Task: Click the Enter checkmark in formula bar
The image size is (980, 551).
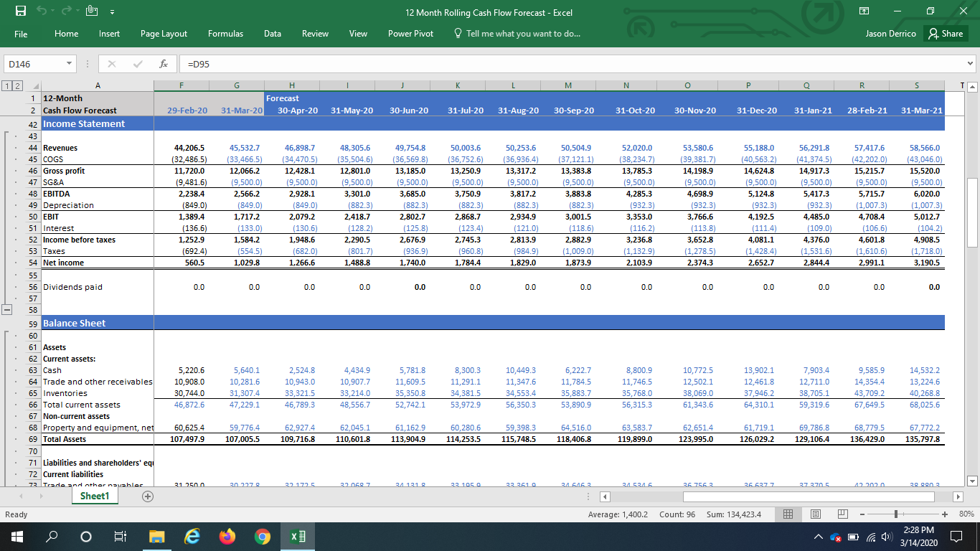Action: pos(137,64)
